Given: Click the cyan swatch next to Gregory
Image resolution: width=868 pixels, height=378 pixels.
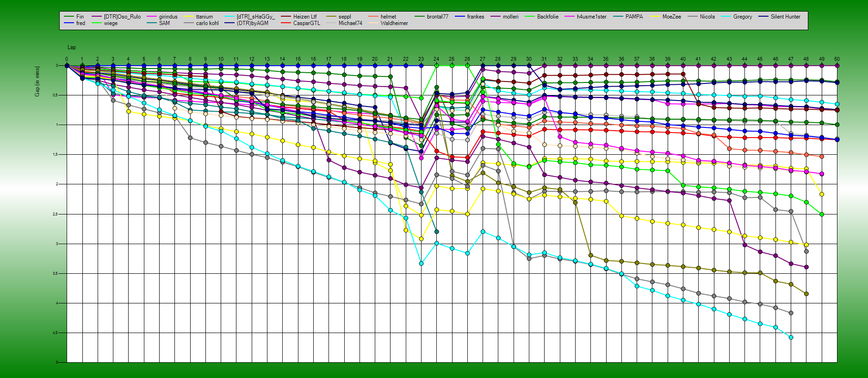Looking at the screenshot, I should [726, 17].
